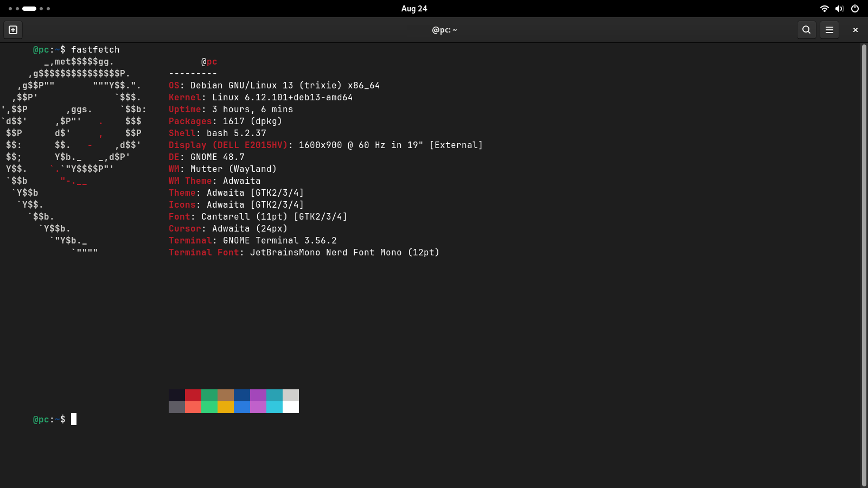Click the teal color block
Viewport: 868px width, 488px height.
(x=275, y=395)
